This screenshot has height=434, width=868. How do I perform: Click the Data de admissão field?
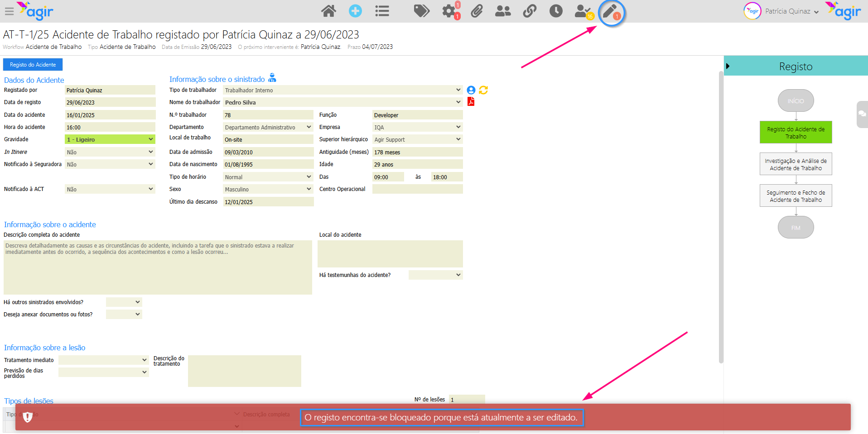[268, 152]
